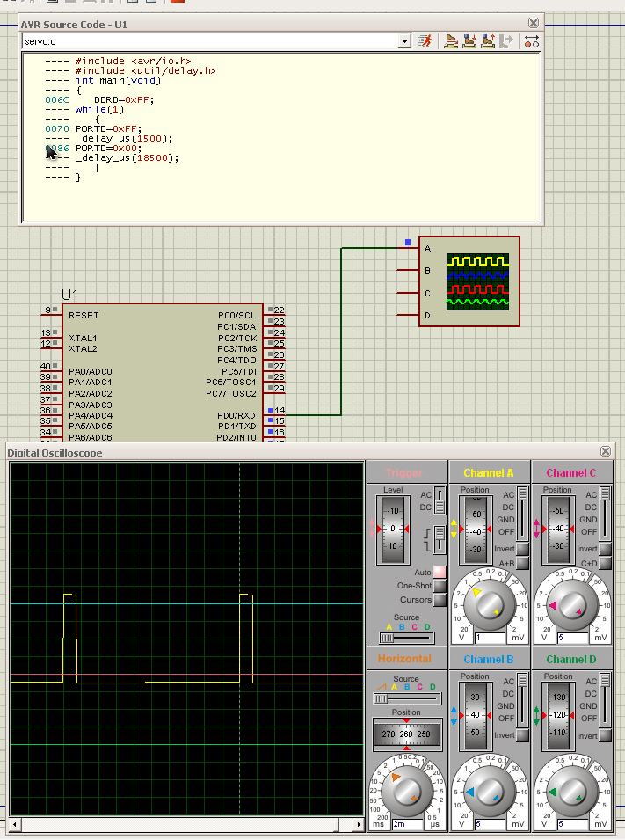
Task: Enable the A+B sum button
Action: [x=522, y=563]
